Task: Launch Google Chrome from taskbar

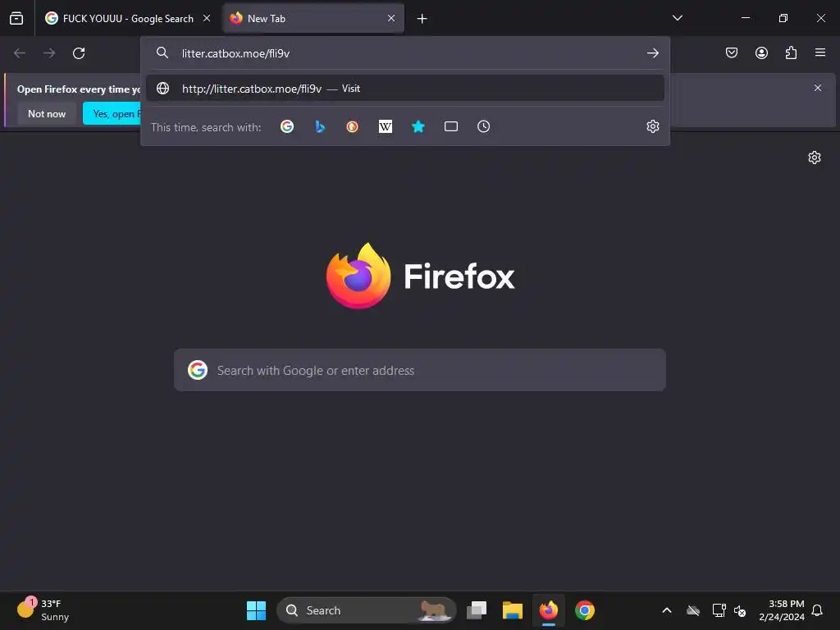Action: click(x=585, y=610)
